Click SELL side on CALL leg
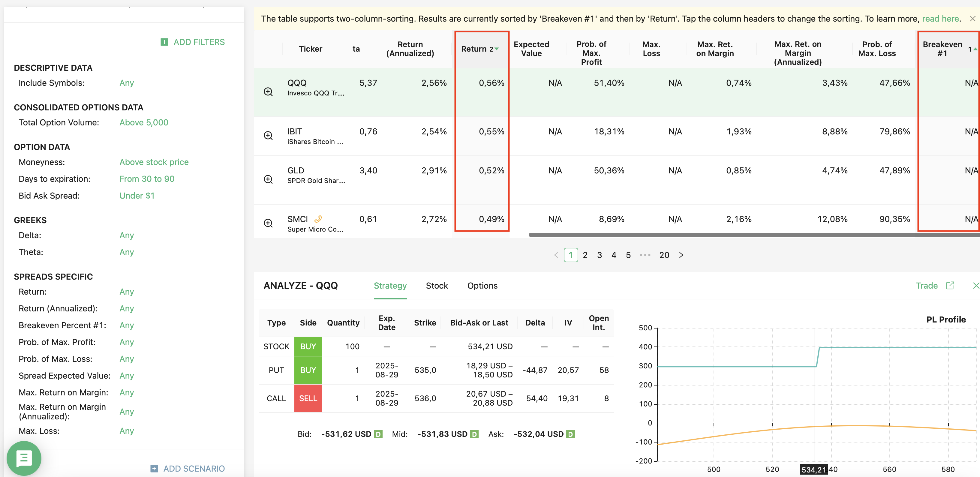The width and height of the screenshot is (980, 477). click(308, 398)
